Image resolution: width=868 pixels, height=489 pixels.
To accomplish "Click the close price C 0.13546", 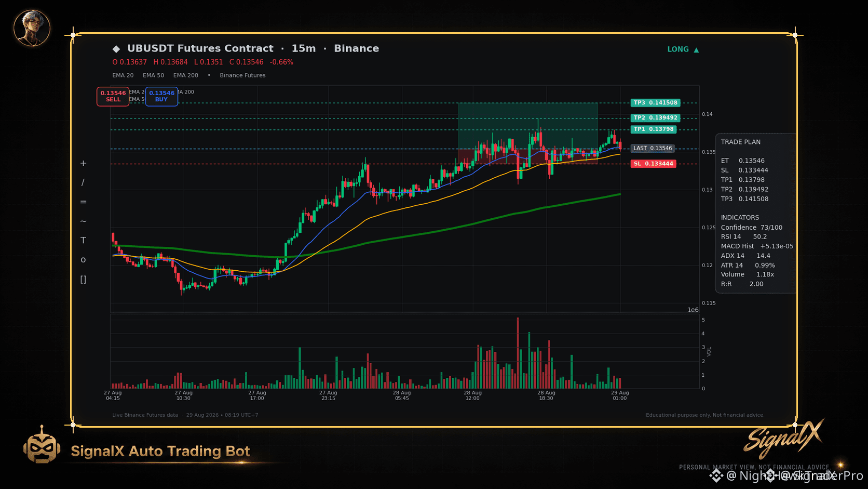I will (247, 62).
